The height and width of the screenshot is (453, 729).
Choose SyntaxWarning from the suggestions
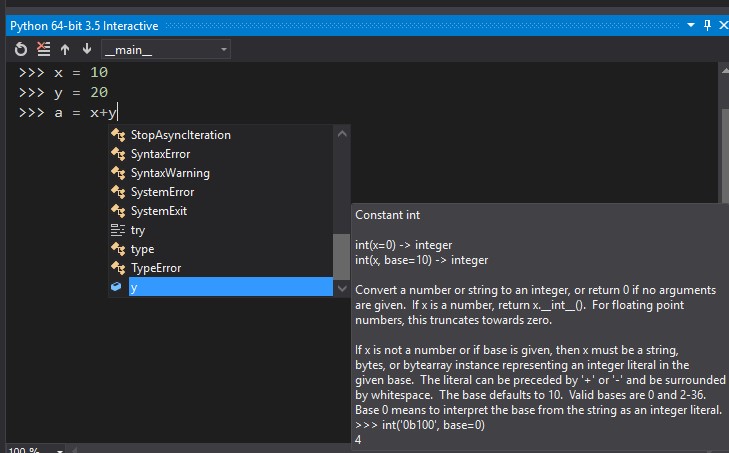point(170,173)
